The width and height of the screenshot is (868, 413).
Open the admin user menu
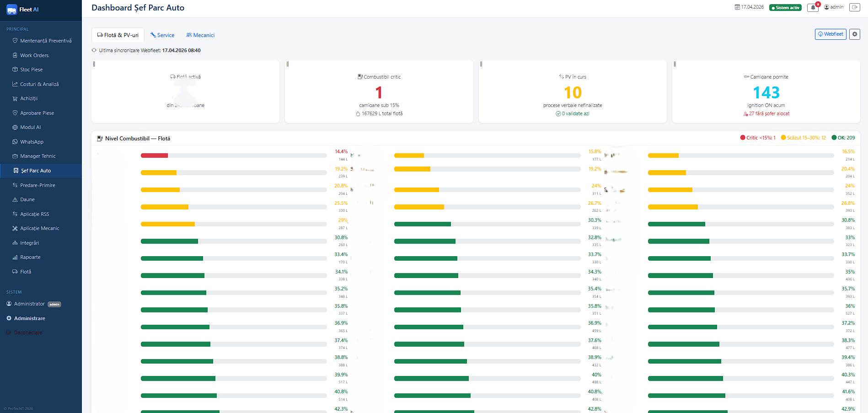coord(834,7)
